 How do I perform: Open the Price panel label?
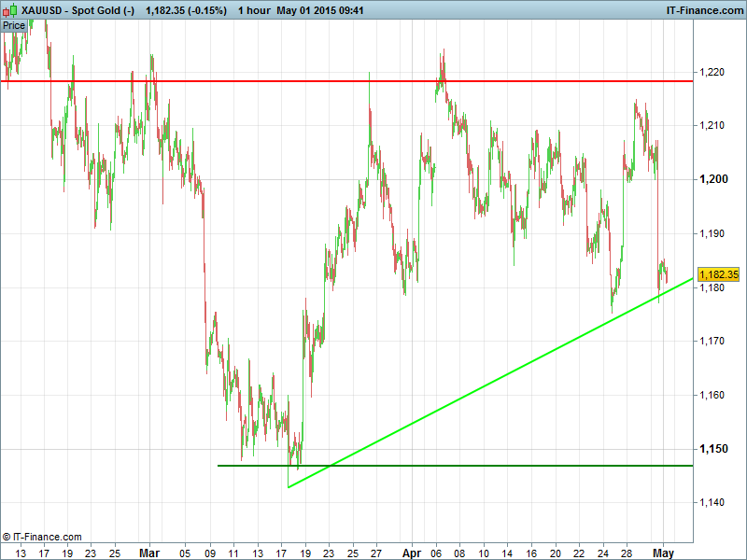[14, 25]
